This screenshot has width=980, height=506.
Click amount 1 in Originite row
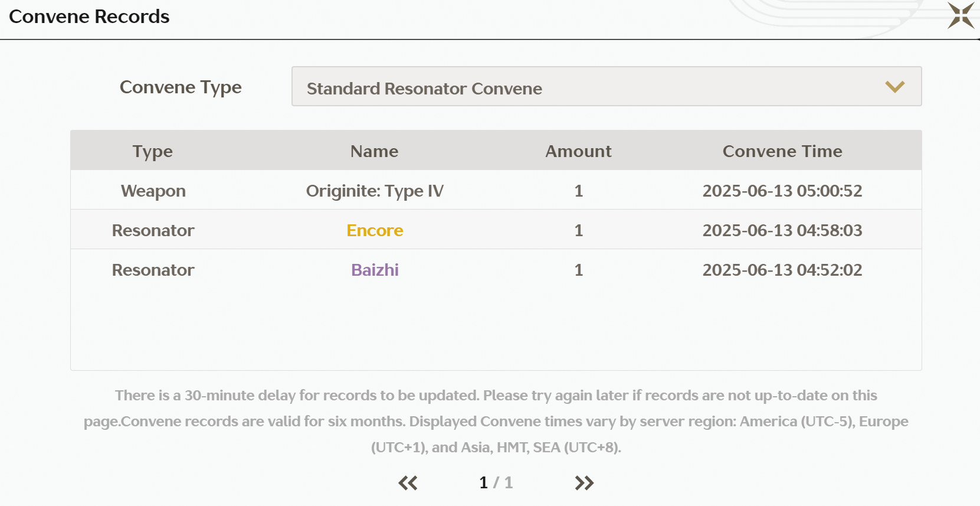coord(578,191)
